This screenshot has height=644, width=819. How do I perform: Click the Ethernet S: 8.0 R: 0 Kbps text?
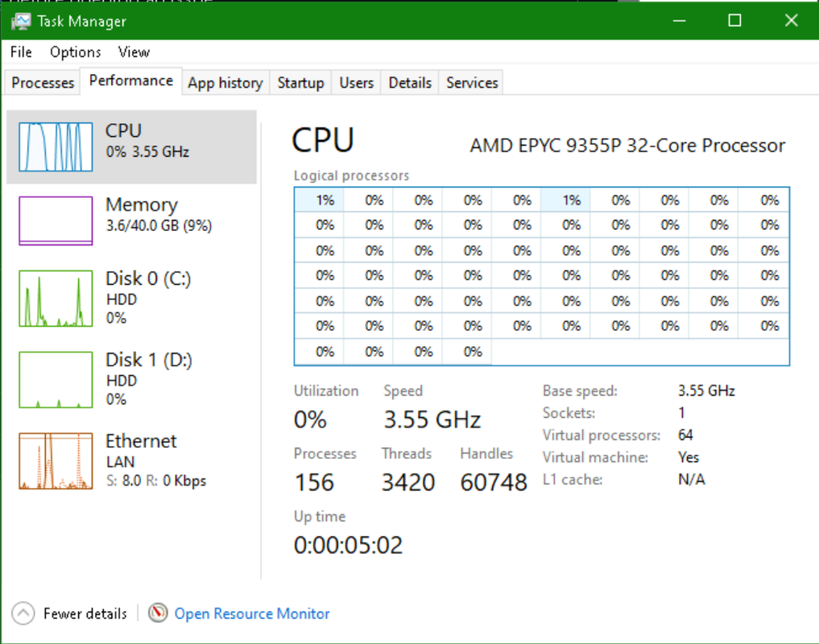156,481
